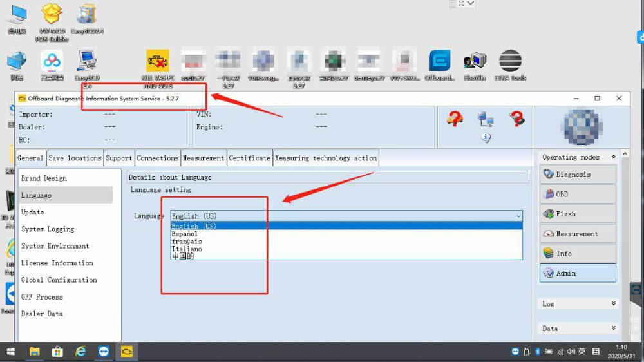
Task: Open the Language combo box arrow
Action: click(x=518, y=216)
